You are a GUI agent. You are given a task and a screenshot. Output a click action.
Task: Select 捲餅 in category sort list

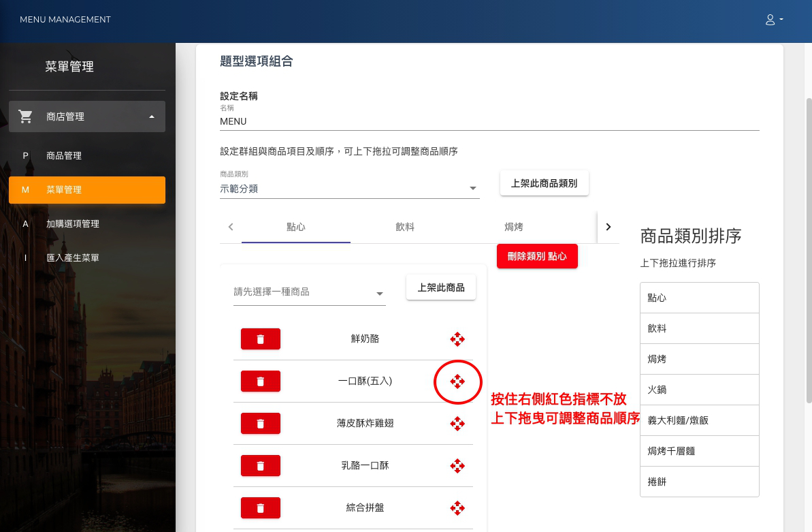[x=700, y=481]
